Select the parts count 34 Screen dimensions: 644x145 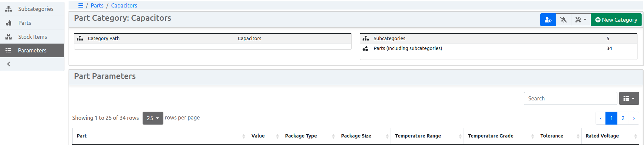pyautogui.click(x=609, y=48)
